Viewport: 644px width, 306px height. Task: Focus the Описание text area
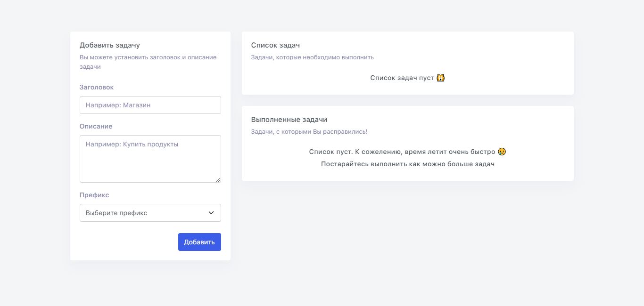150,159
